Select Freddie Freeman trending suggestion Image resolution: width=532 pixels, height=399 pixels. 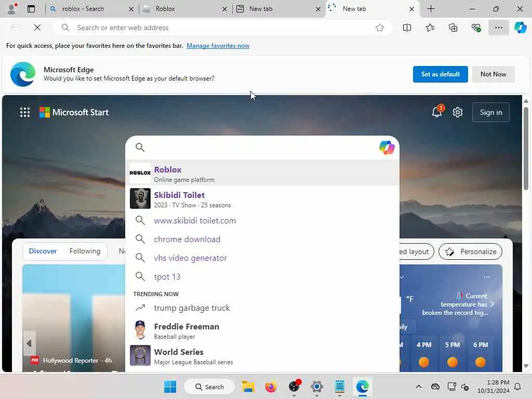point(262,330)
